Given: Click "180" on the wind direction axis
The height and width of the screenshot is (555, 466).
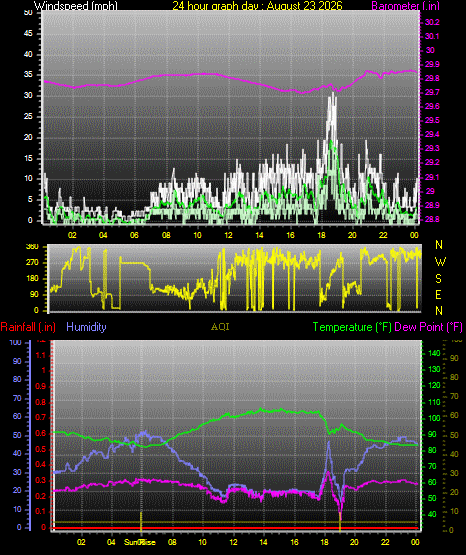Looking at the screenshot, I should coord(32,279).
